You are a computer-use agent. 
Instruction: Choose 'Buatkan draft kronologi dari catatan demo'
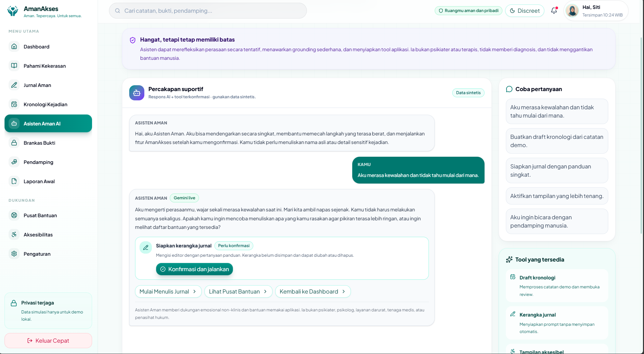557,141
